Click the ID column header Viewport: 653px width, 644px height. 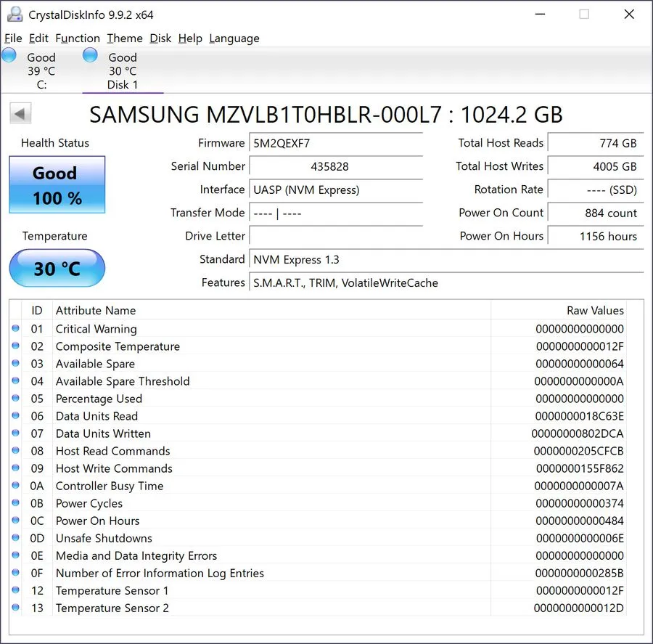(37, 311)
